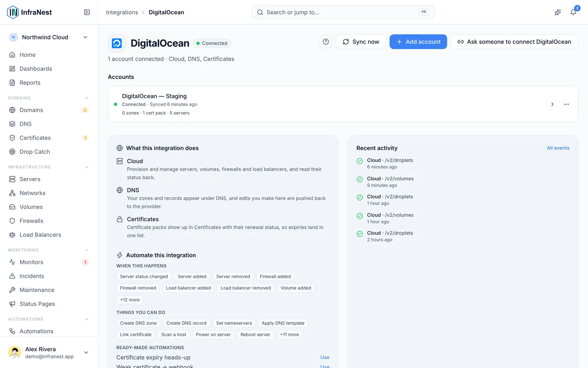Viewport: 588px width, 368px height.
Task: Collapse the sidebar panel icon
Action: (x=87, y=12)
